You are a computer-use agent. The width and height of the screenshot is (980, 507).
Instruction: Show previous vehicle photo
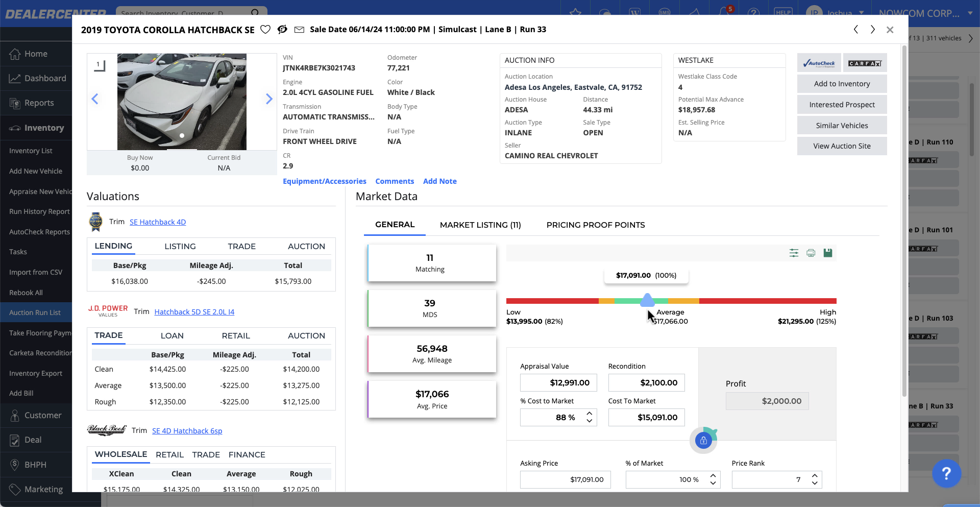[x=95, y=99]
